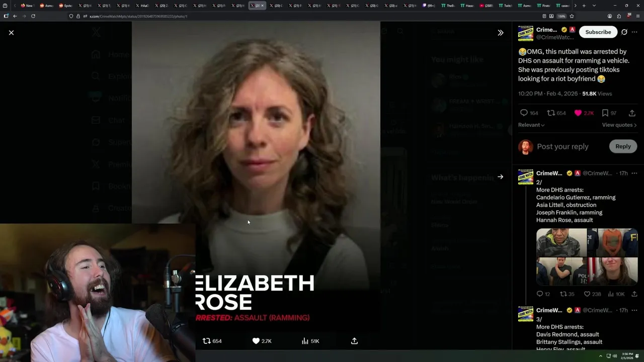This screenshot has width=644, height=362.
Task: Switch to the (288) tab with red icon
Action: pos(486,6)
